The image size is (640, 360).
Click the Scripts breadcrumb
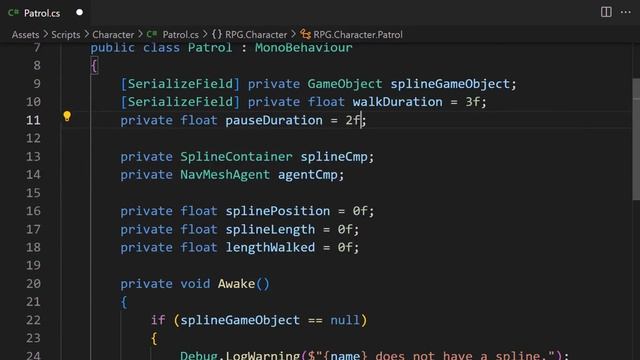pos(66,35)
